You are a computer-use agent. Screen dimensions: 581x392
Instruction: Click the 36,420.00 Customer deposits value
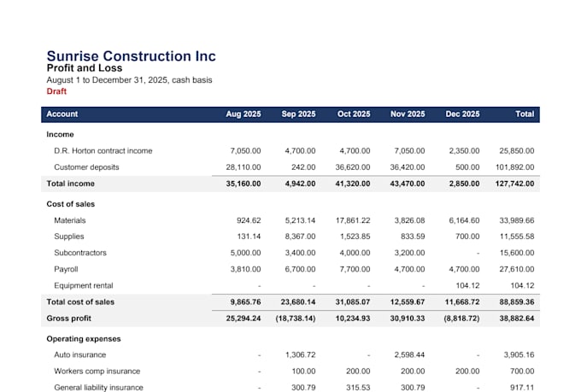pyautogui.click(x=408, y=167)
